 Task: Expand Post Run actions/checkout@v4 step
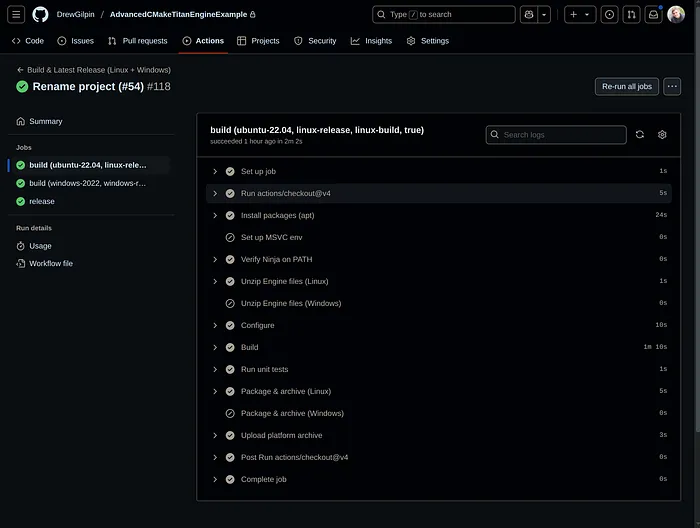point(439,457)
